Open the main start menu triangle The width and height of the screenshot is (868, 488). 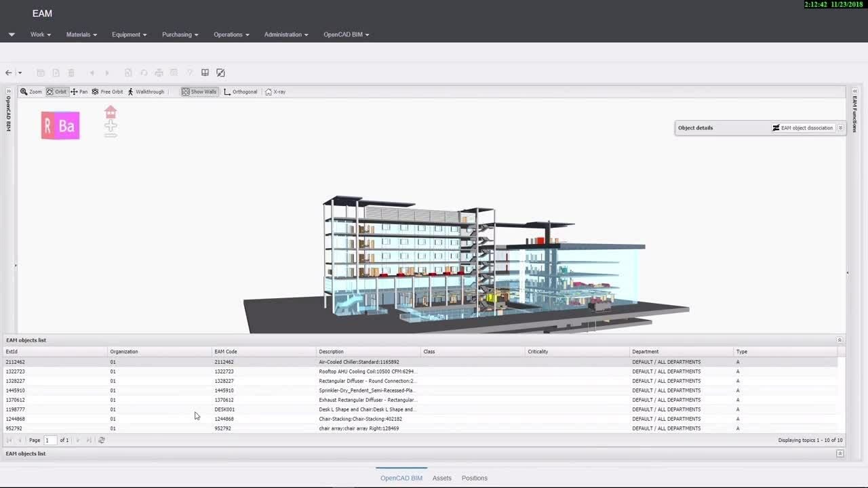pos(12,35)
